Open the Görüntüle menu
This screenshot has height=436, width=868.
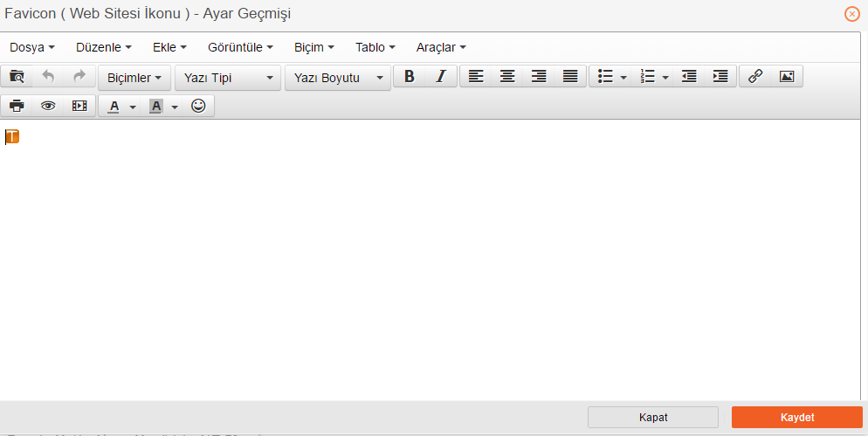click(x=240, y=47)
